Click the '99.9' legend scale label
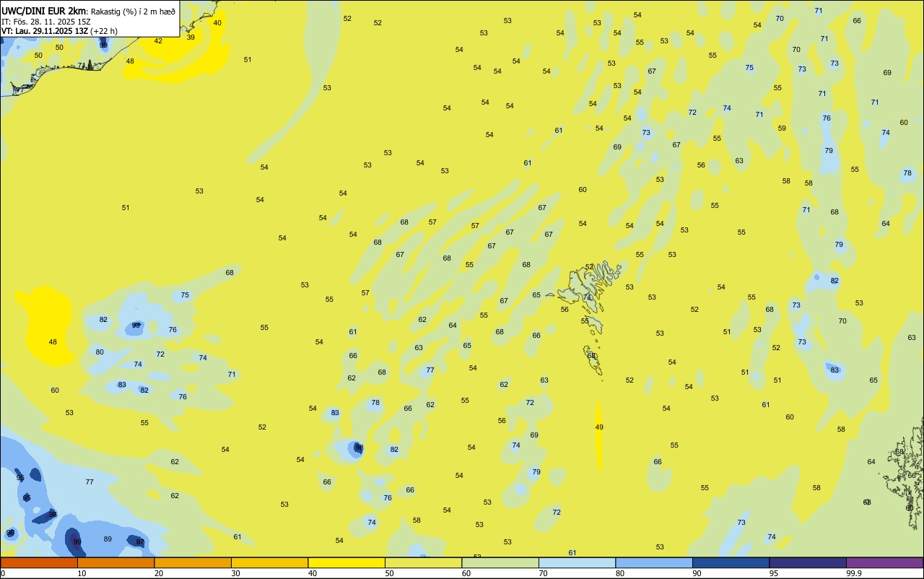This screenshot has width=924, height=579. coord(854,573)
